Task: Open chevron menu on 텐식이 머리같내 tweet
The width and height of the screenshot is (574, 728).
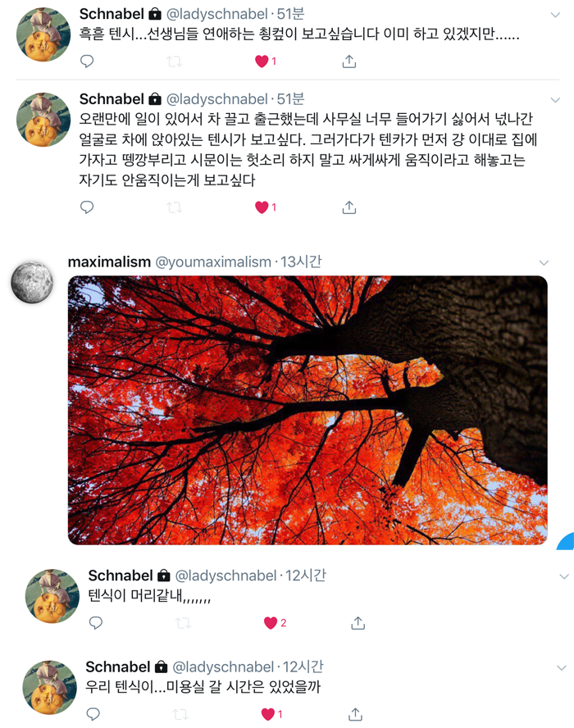Action: click(564, 576)
